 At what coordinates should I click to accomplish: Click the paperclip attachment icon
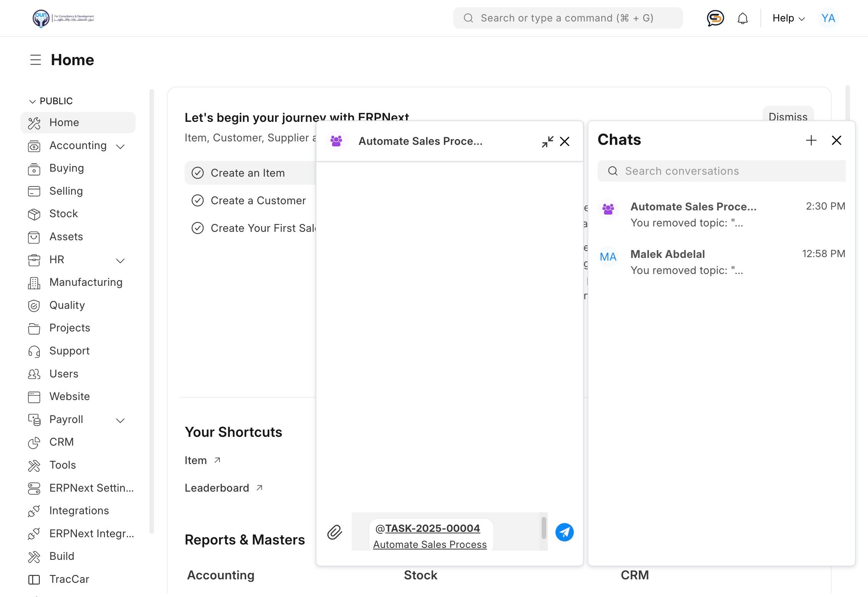pyautogui.click(x=334, y=532)
